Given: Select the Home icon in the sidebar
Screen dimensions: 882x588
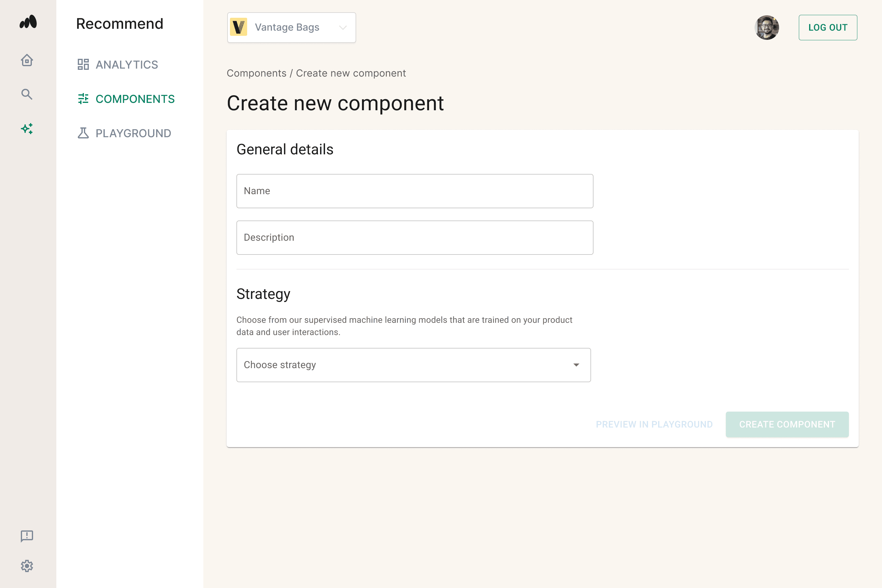Looking at the screenshot, I should coord(27,60).
